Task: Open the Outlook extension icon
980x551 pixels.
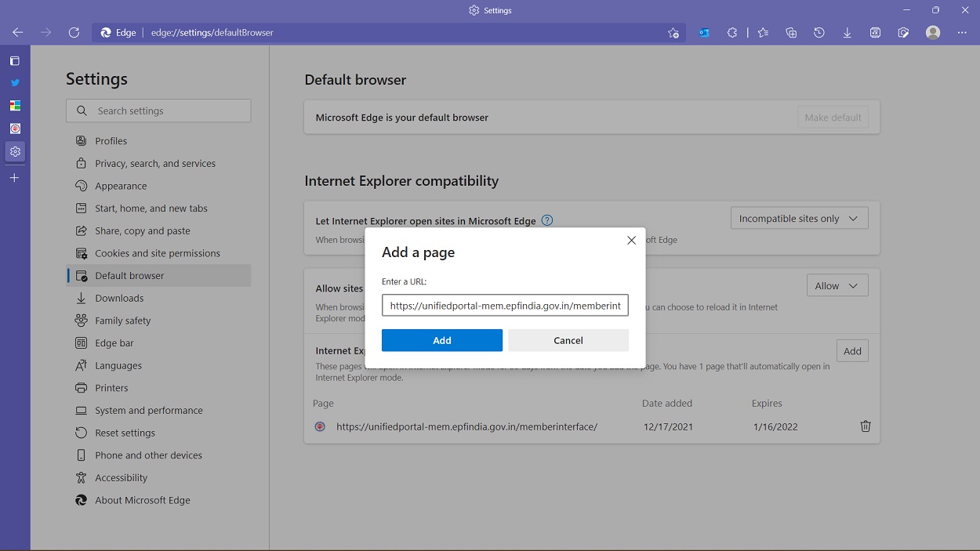Action: tap(704, 33)
